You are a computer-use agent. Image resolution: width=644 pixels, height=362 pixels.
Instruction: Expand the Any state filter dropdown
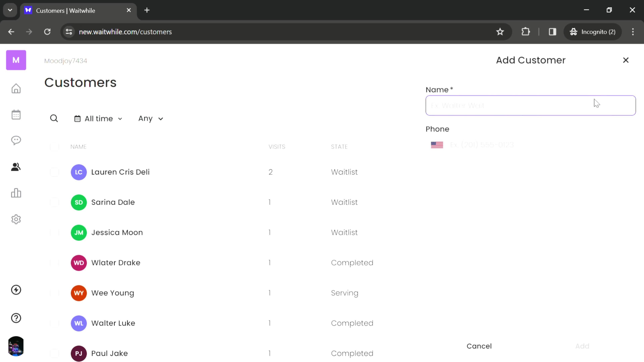pos(151,119)
